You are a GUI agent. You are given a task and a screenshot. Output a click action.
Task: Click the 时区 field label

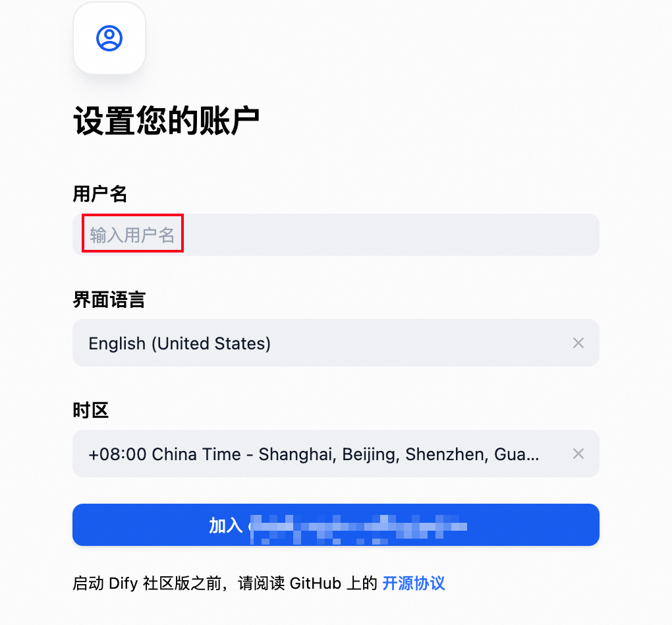(x=90, y=410)
